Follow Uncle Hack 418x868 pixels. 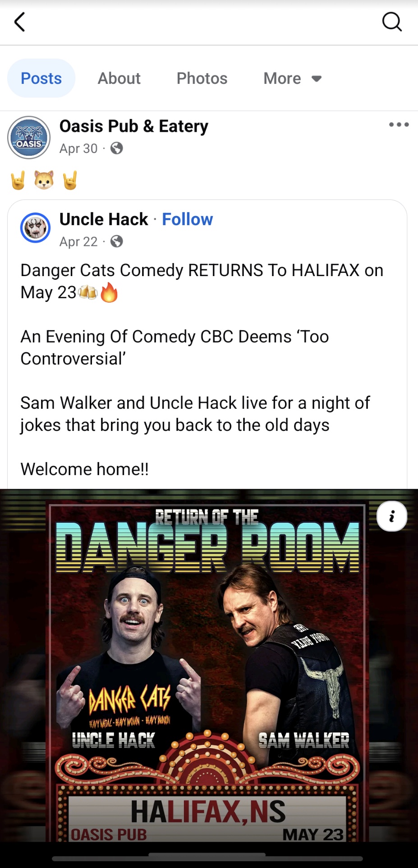point(187,219)
